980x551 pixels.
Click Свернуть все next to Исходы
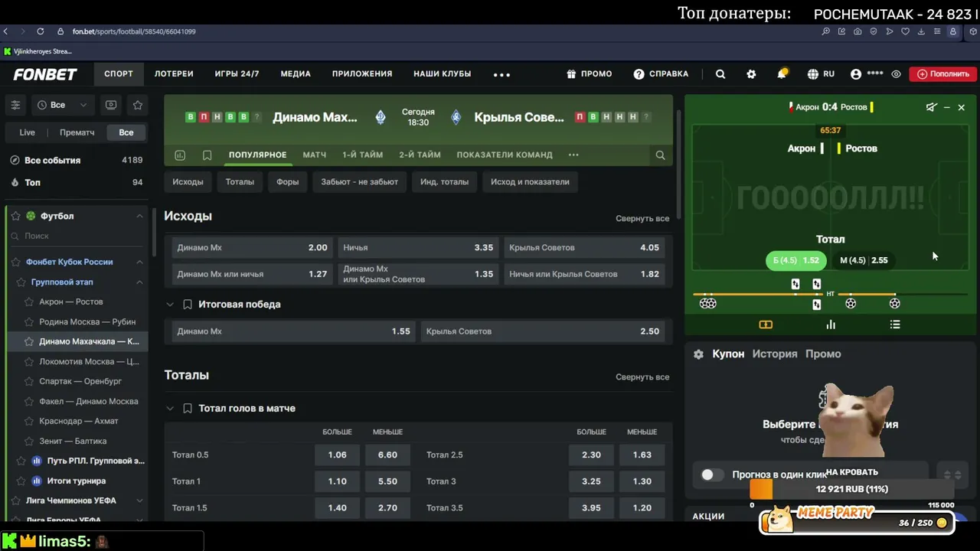coord(642,218)
